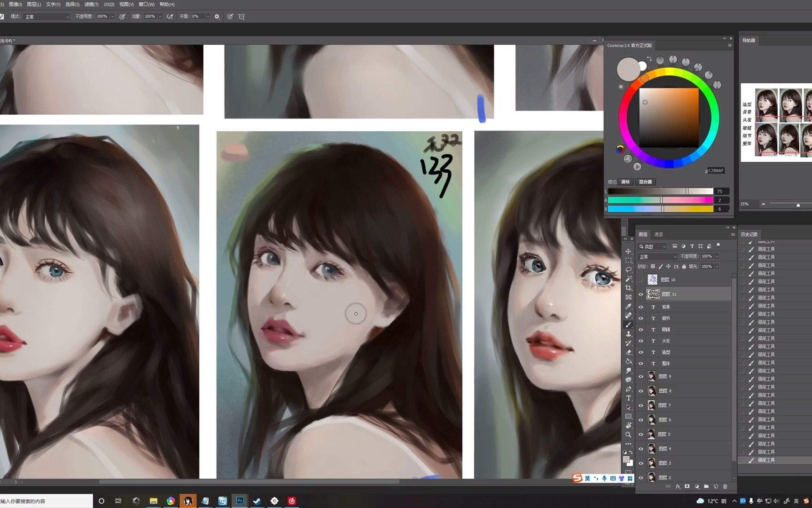Expand layer 填充 fill dropdown
This screenshot has width=812, height=508.
[x=717, y=266]
